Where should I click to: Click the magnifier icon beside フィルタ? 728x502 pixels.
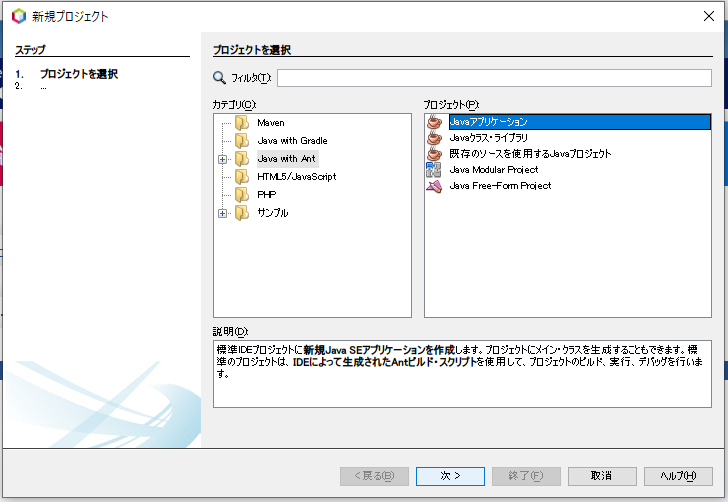pyautogui.click(x=219, y=78)
